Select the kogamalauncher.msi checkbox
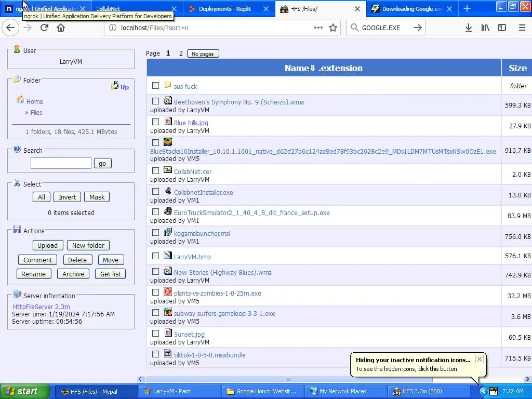The image size is (532, 399). (155, 233)
